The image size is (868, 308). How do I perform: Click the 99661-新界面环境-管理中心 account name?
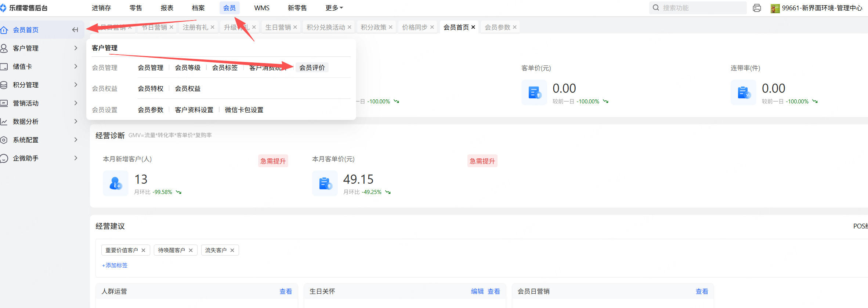click(x=822, y=8)
